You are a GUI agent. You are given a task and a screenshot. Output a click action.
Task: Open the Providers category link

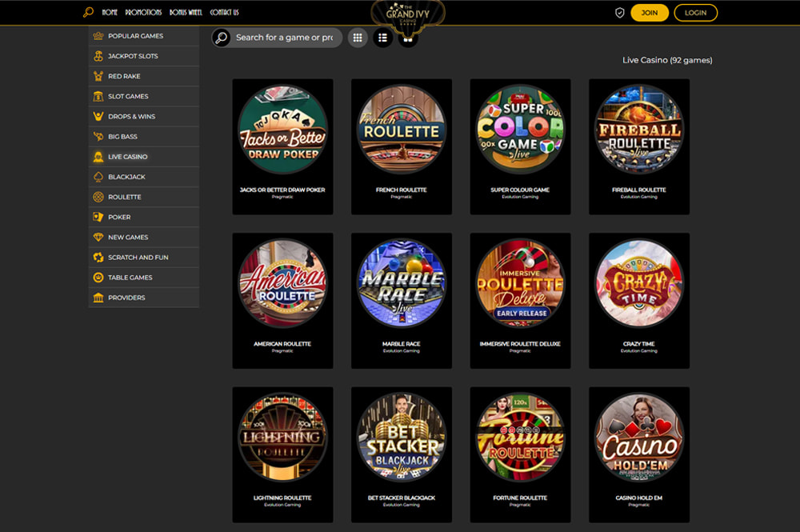coord(126,298)
